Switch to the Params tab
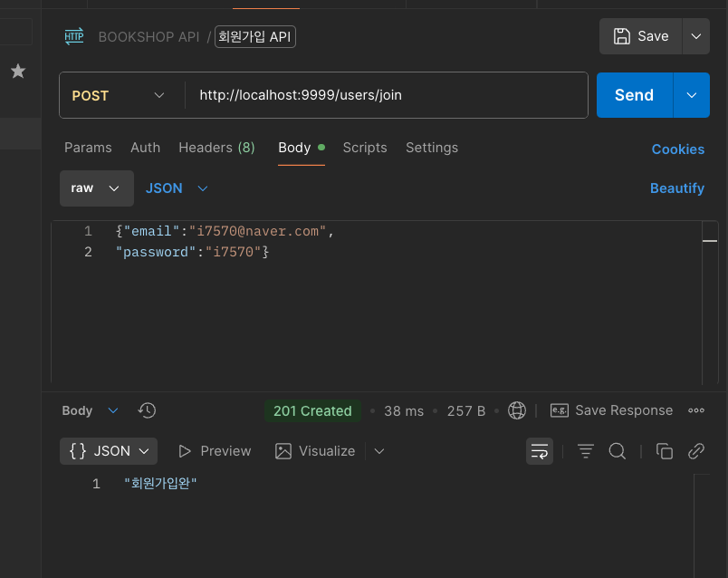This screenshot has width=728, height=578. coord(88,148)
